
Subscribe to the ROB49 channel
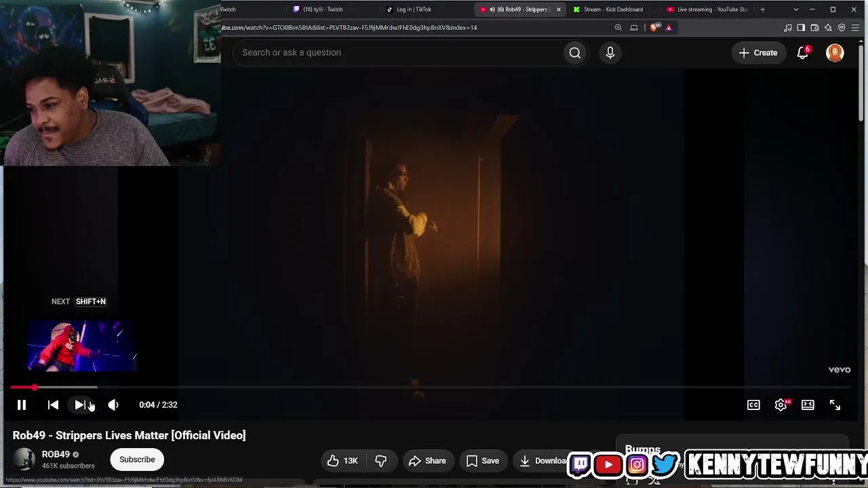click(x=137, y=460)
